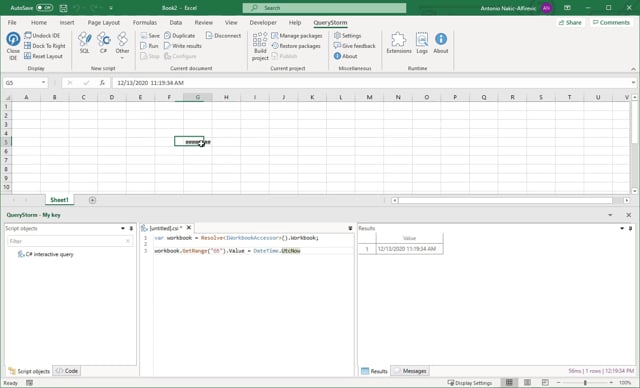Select column G header
The image size is (640, 388).
[198, 97]
